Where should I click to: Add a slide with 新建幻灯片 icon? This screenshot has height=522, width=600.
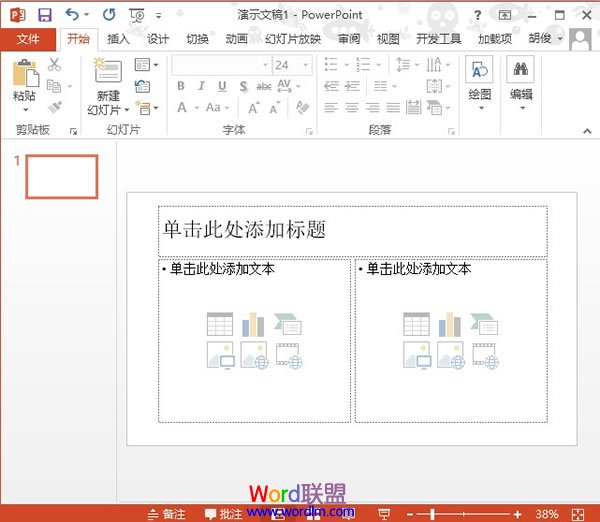108,70
